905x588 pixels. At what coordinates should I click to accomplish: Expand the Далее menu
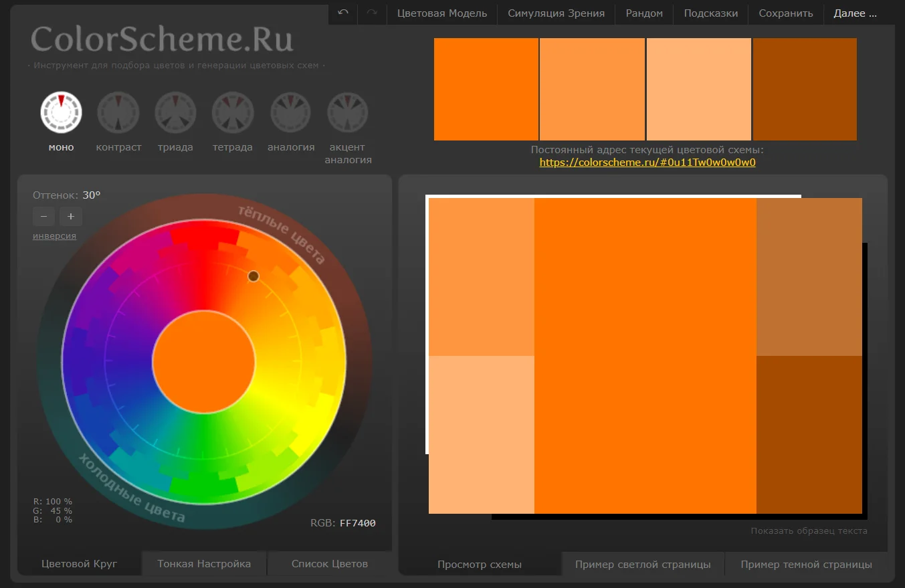tap(854, 13)
